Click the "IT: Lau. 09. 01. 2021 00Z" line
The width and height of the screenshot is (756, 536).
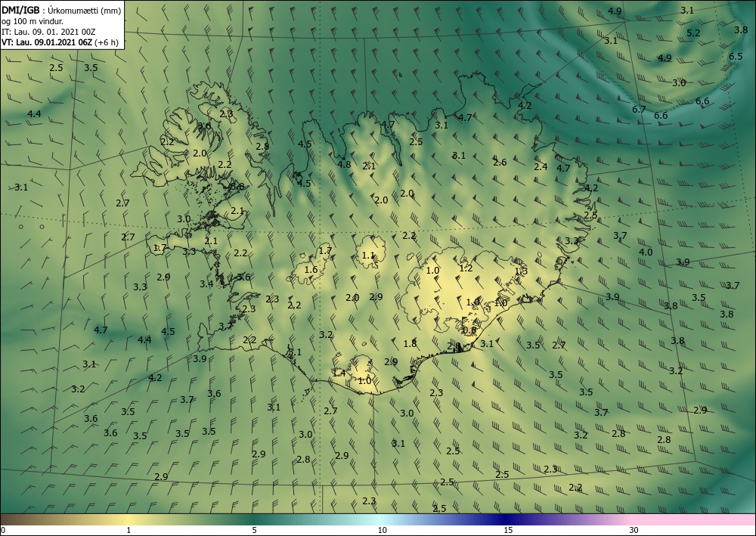(x=48, y=31)
